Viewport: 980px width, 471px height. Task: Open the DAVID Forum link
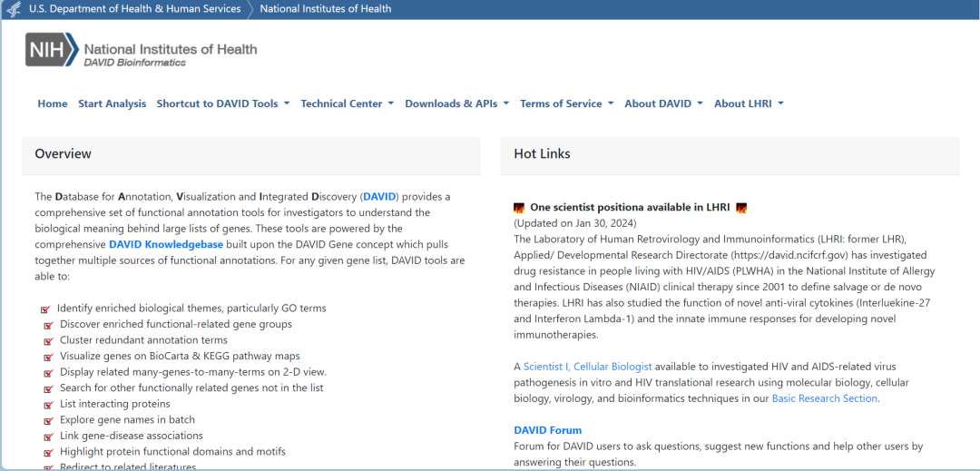coord(547,430)
